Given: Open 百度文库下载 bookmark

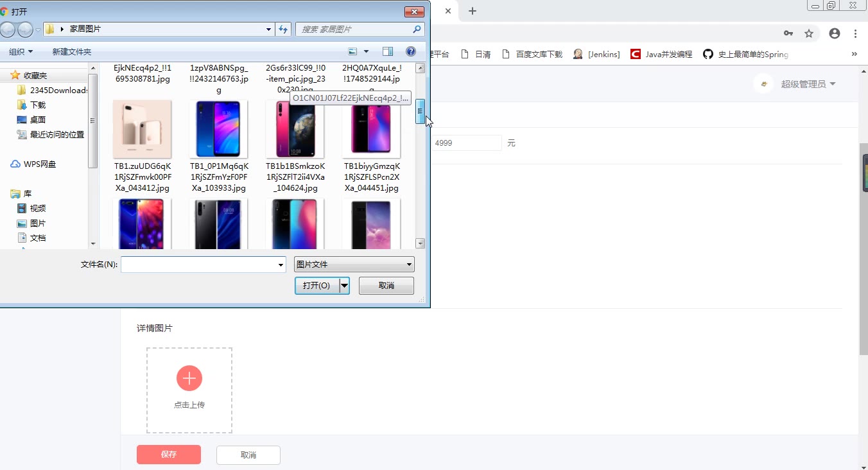Looking at the screenshot, I should click(x=532, y=55).
